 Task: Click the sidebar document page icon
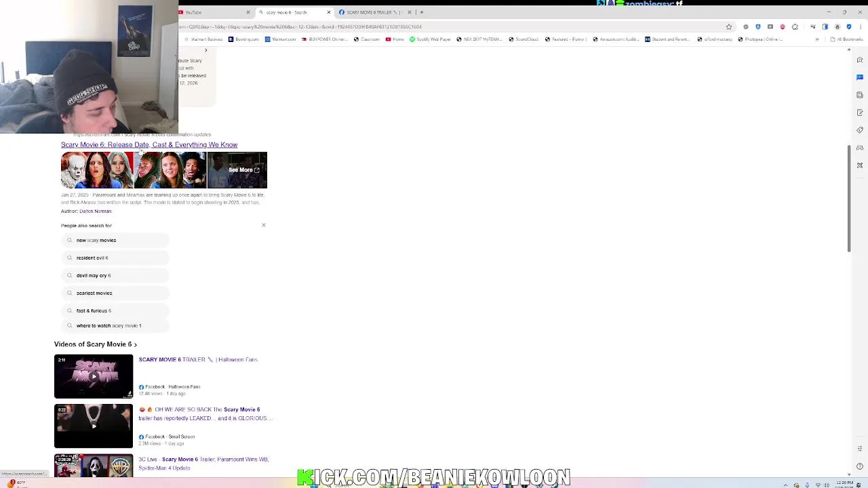coord(860,95)
